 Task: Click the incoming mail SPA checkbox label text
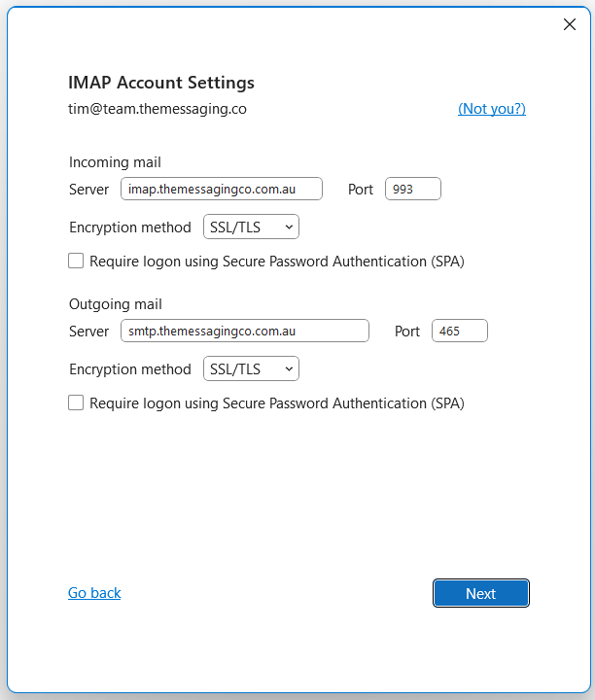click(x=277, y=262)
